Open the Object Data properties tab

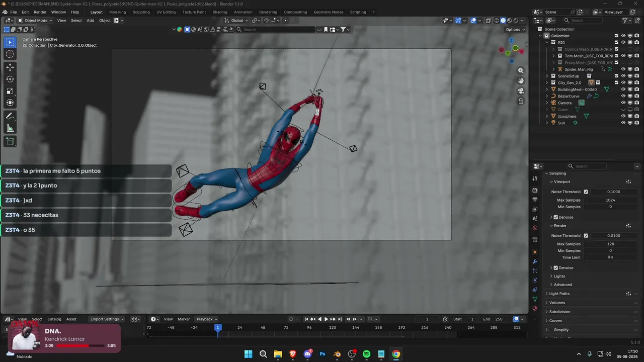[x=535, y=299]
